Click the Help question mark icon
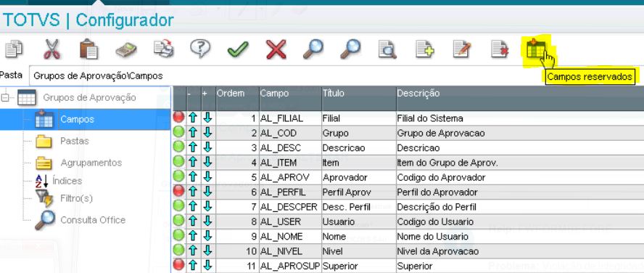Viewport: 644px width, 273px height. pyautogui.click(x=200, y=49)
